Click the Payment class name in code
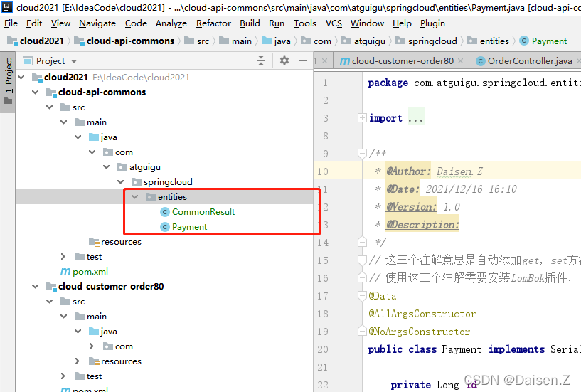This screenshot has height=392, width=581. tap(462, 349)
